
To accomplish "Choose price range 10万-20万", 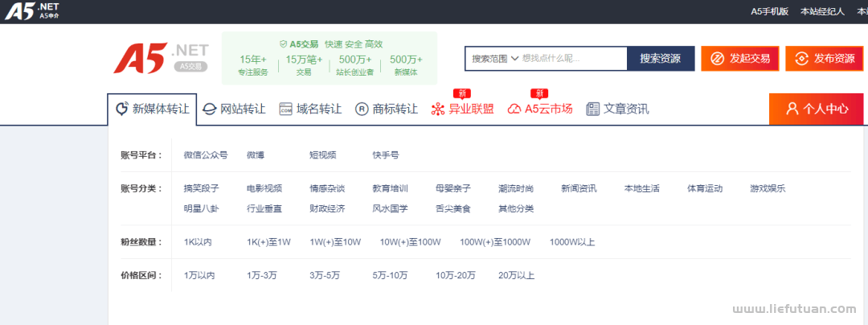I will [x=456, y=275].
